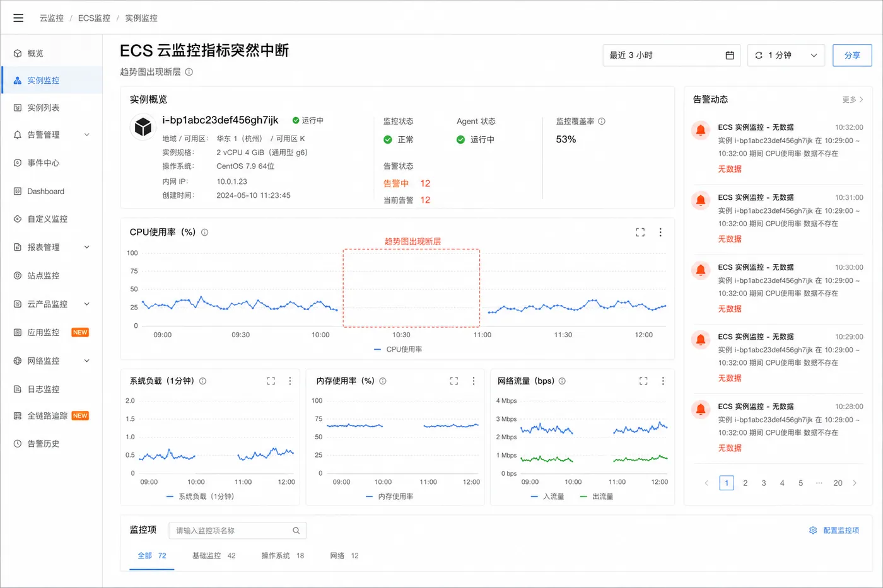
Task: Open 配置监控项 settings link
Action: pyautogui.click(x=834, y=531)
